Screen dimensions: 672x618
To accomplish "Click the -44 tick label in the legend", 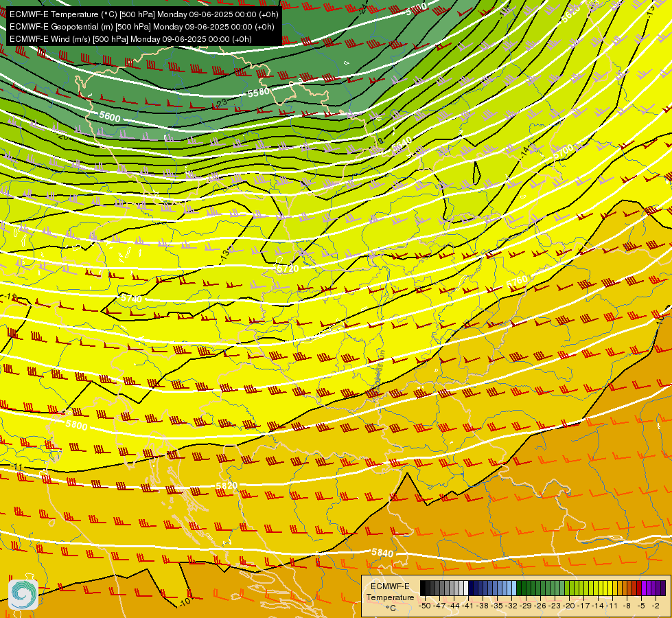I will [x=454, y=606].
